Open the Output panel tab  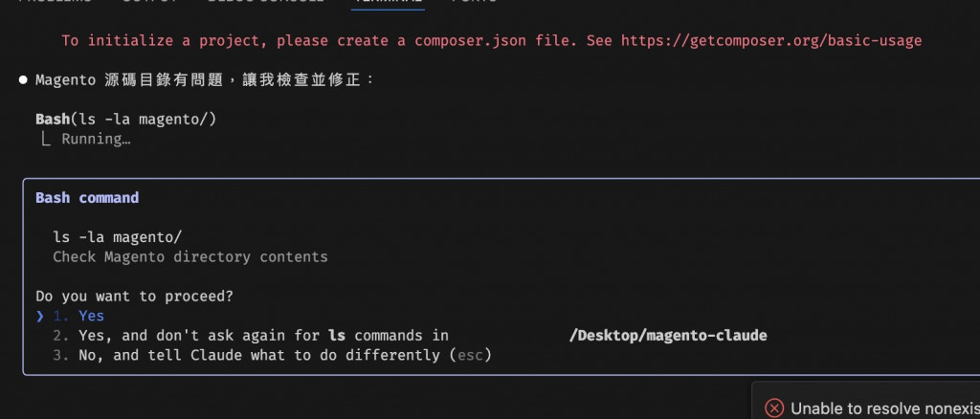148,2
